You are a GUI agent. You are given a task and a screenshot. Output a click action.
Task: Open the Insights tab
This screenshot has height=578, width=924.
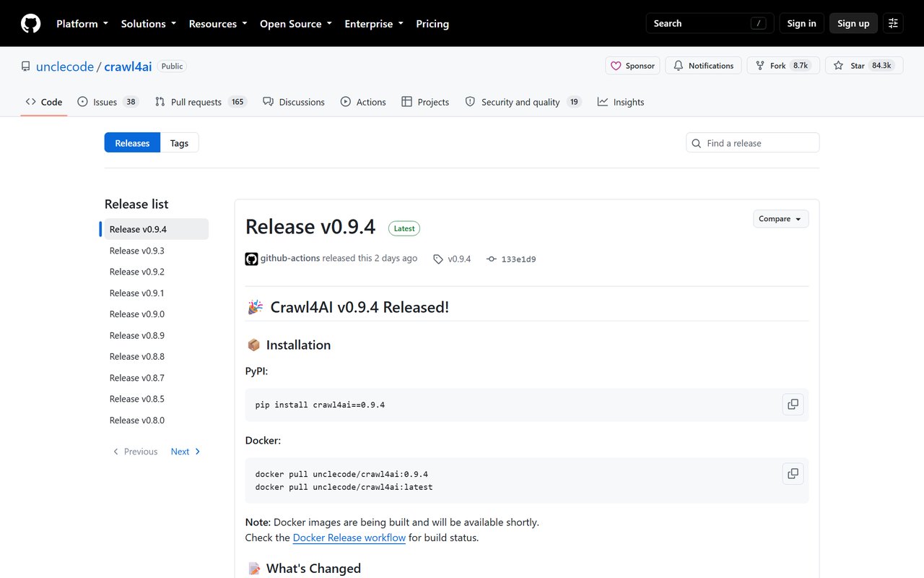click(621, 102)
